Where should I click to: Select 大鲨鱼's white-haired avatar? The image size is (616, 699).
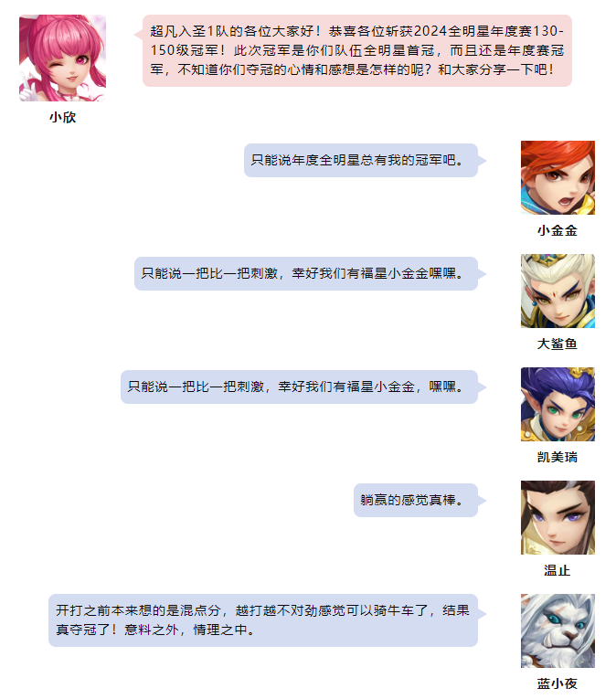tap(558, 291)
